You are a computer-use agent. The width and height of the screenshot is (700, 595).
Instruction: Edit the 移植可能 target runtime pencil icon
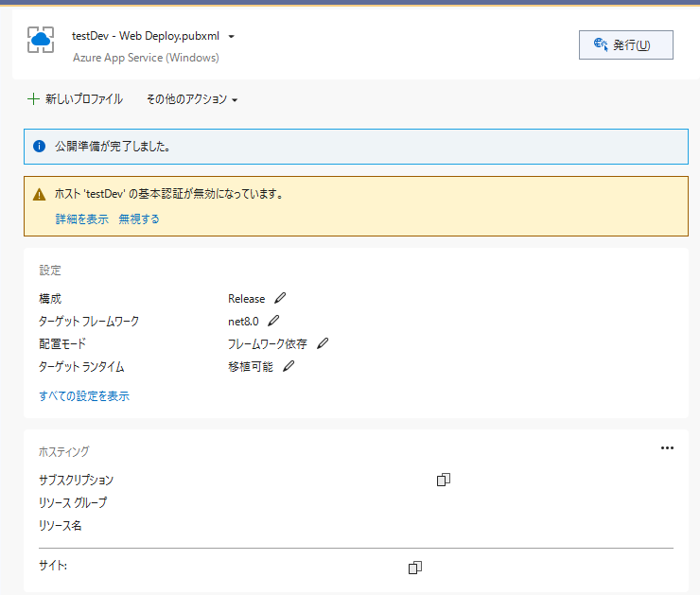coord(289,366)
